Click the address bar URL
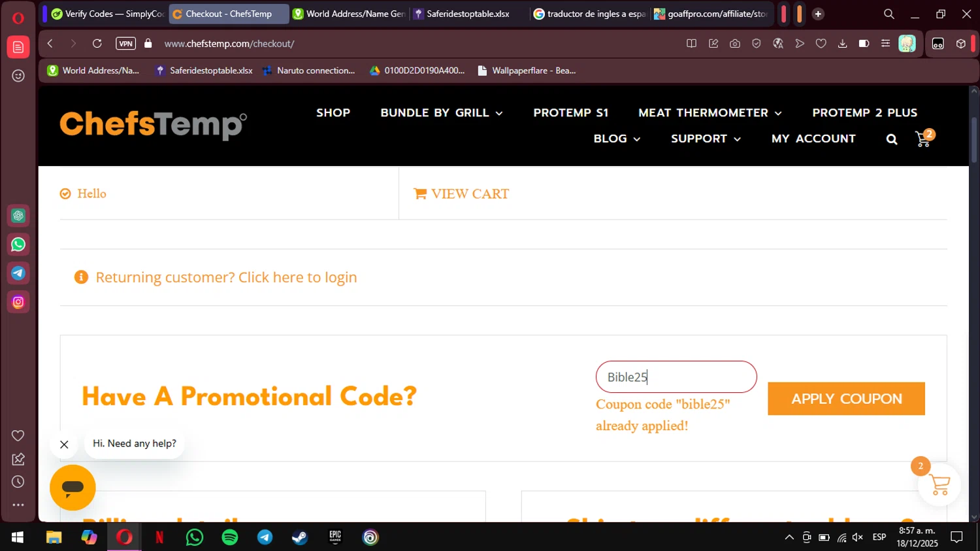The width and height of the screenshot is (980, 551). [x=229, y=44]
